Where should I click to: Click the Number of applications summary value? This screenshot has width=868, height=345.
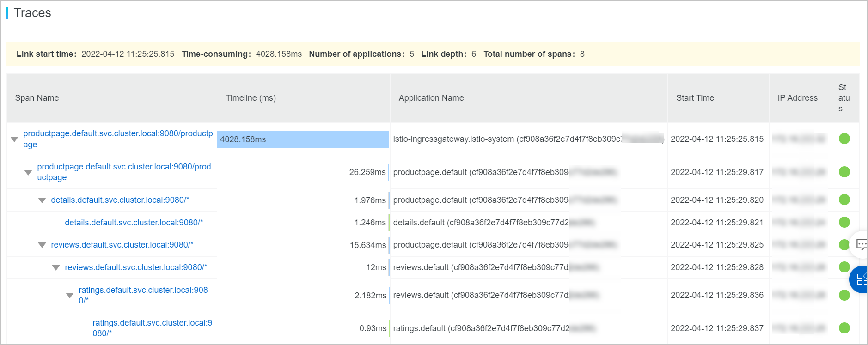[x=412, y=54]
